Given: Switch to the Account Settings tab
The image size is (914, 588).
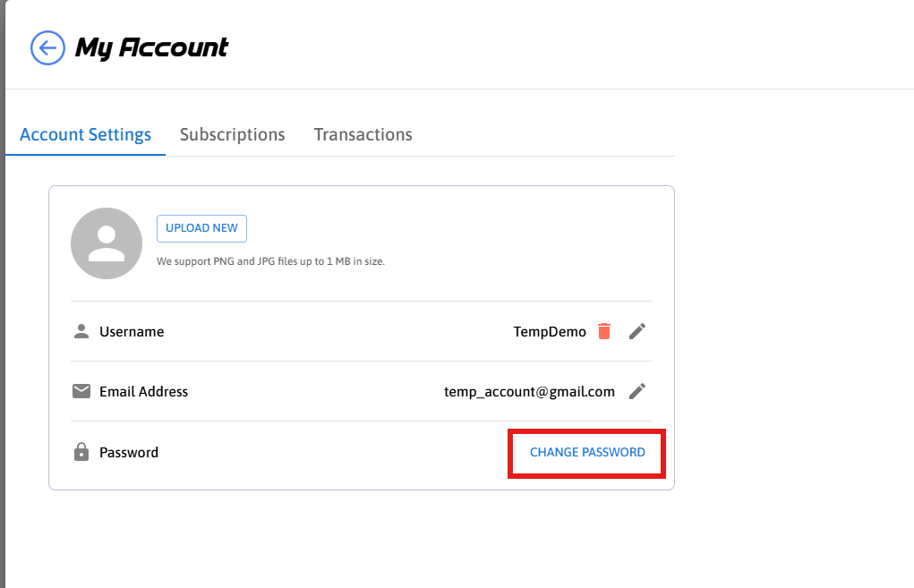Looking at the screenshot, I should coord(85,135).
